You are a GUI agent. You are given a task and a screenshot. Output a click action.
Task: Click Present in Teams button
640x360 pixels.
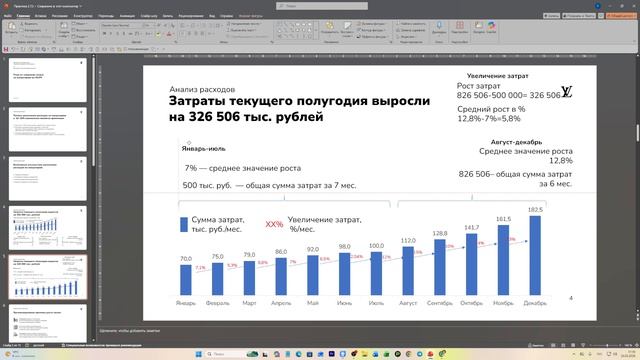coord(579,16)
